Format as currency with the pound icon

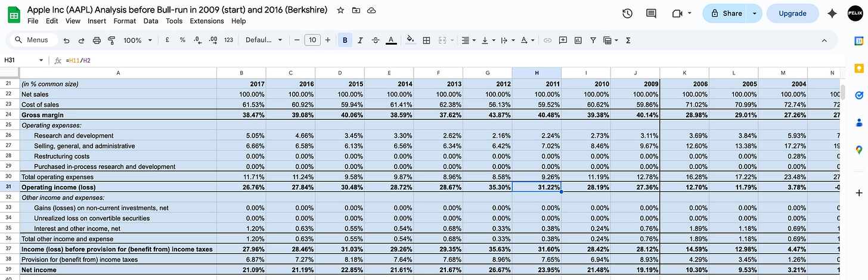click(167, 40)
